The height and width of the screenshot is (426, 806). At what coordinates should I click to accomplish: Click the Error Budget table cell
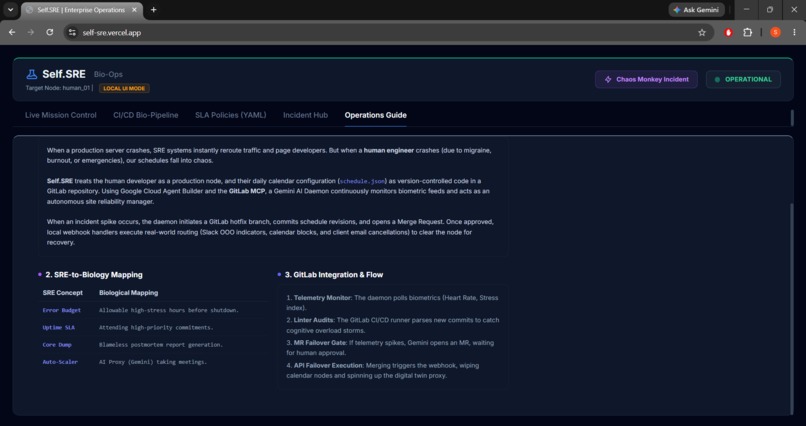(62, 310)
